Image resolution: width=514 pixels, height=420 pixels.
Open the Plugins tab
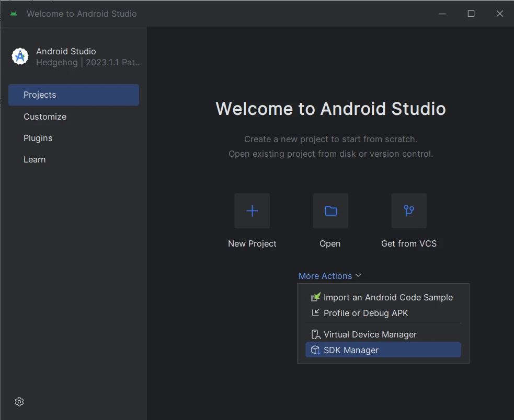(38, 138)
